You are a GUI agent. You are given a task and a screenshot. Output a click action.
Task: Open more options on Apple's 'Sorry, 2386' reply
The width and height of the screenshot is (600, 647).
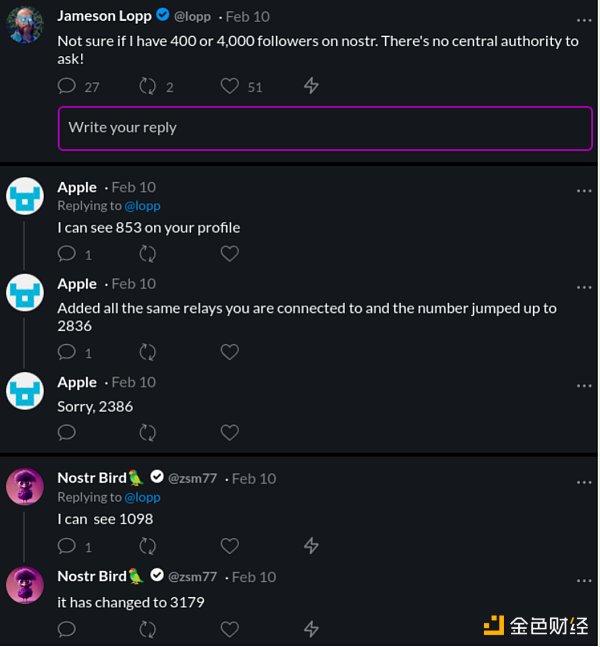click(x=584, y=384)
